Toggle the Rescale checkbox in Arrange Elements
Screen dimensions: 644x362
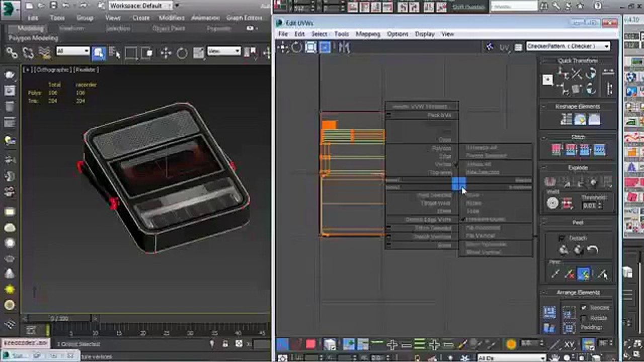[584, 308]
